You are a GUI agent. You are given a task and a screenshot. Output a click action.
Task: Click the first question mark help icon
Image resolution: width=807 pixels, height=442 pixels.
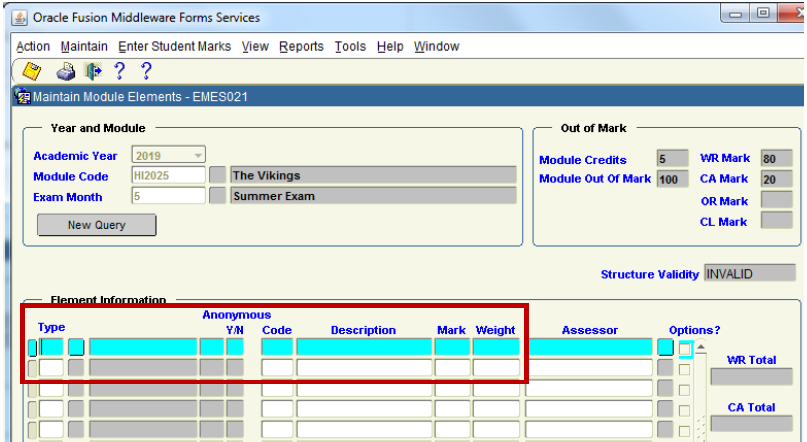point(120,71)
